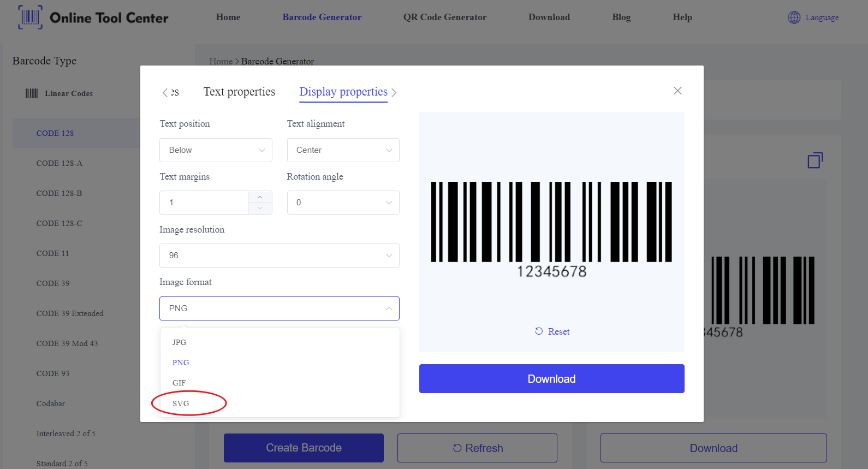868x469 pixels.
Task: Select CODE 128-C in sidebar
Action: click(x=59, y=223)
